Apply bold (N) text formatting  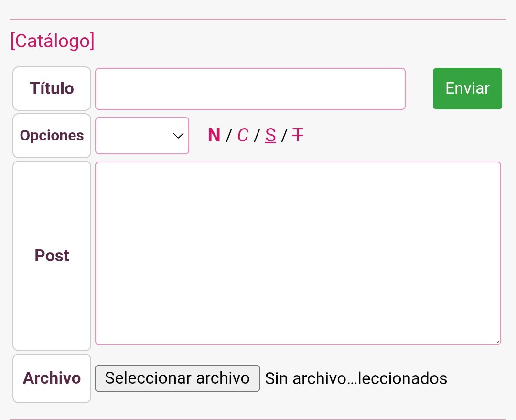(x=214, y=136)
